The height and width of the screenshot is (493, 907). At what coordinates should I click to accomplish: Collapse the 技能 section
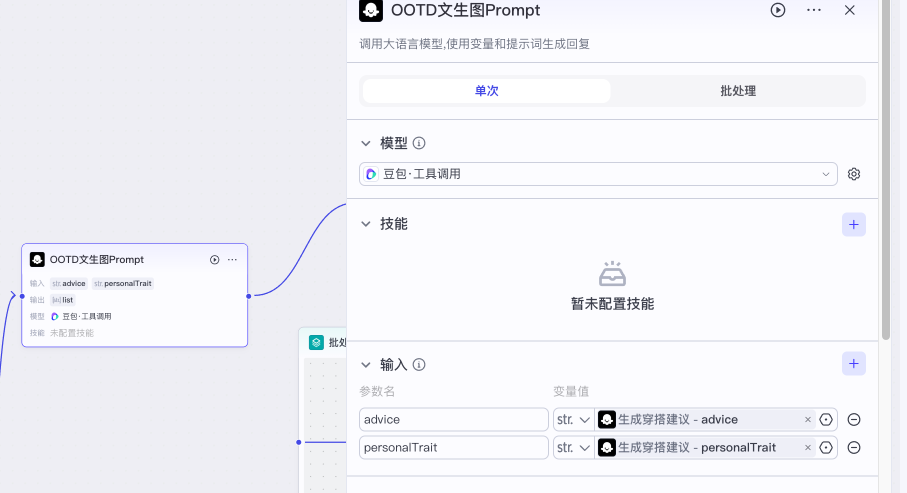click(366, 224)
